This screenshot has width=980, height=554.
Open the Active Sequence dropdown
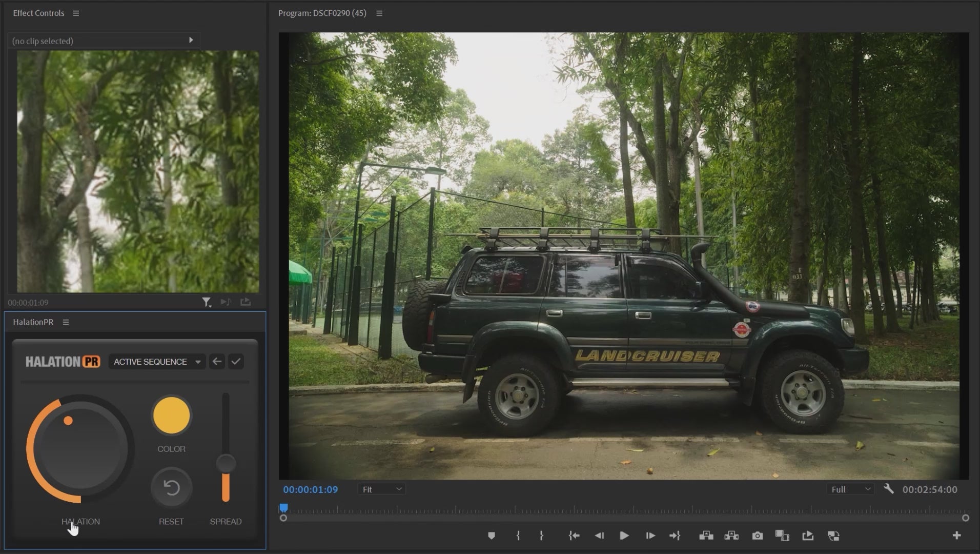pos(157,362)
